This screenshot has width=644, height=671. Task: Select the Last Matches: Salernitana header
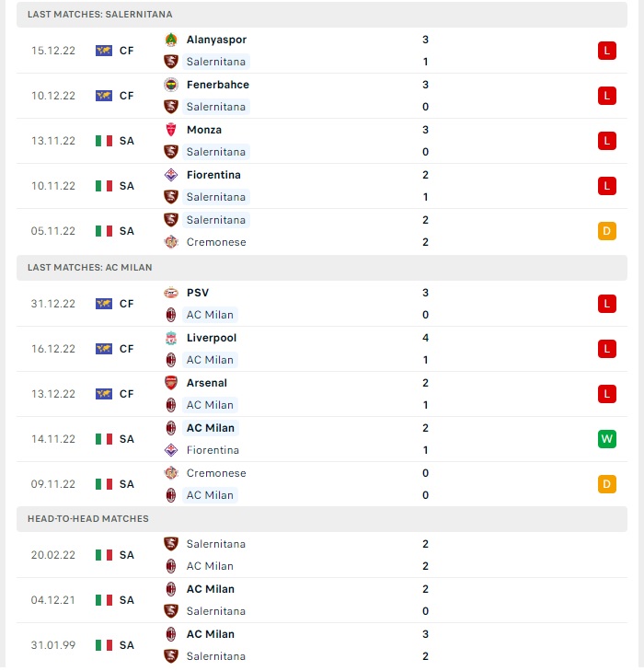322,15
